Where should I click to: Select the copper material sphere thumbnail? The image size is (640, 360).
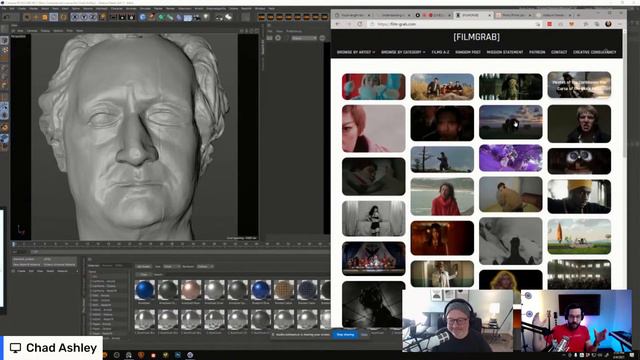(x=191, y=290)
